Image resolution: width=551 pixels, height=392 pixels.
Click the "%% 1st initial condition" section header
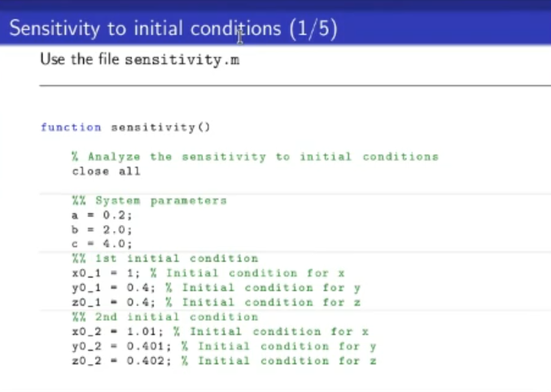pos(164,259)
